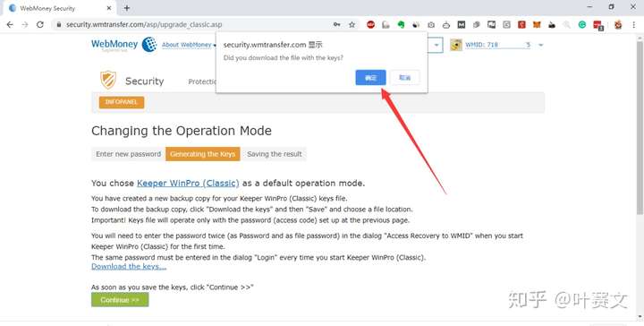Screen dimensions: 644x326
Task: Click the lock icon in the address bar
Action: click(59, 25)
